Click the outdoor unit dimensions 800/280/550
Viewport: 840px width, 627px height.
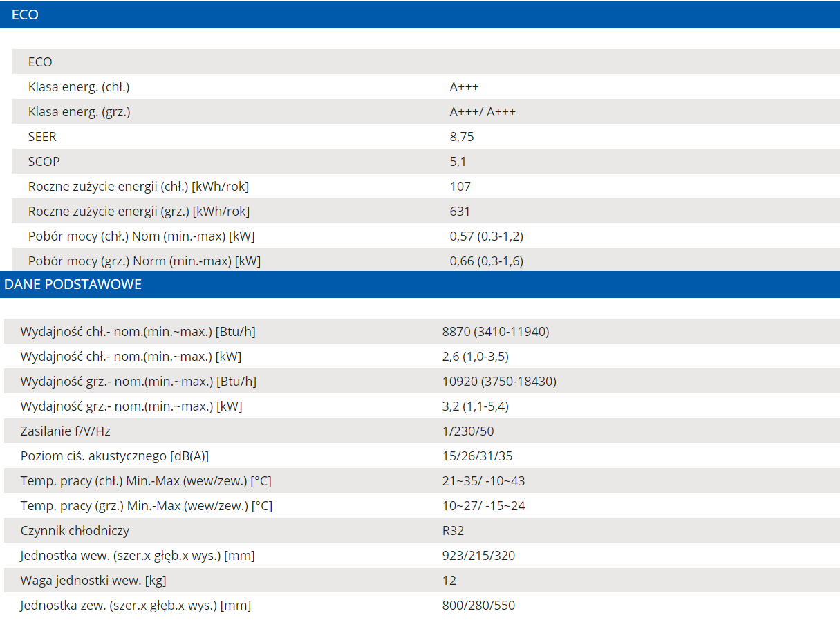coord(478,606)
